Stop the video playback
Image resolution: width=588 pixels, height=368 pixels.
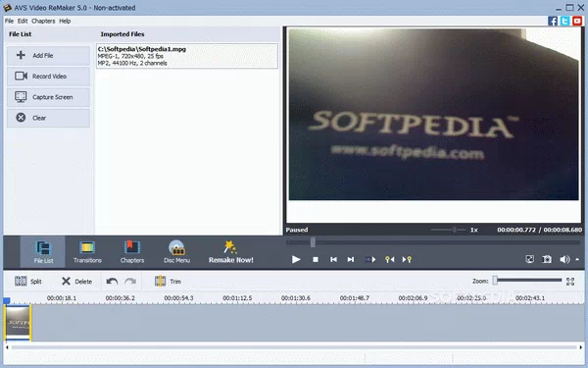pyautogui.click(x=316, y=259)
